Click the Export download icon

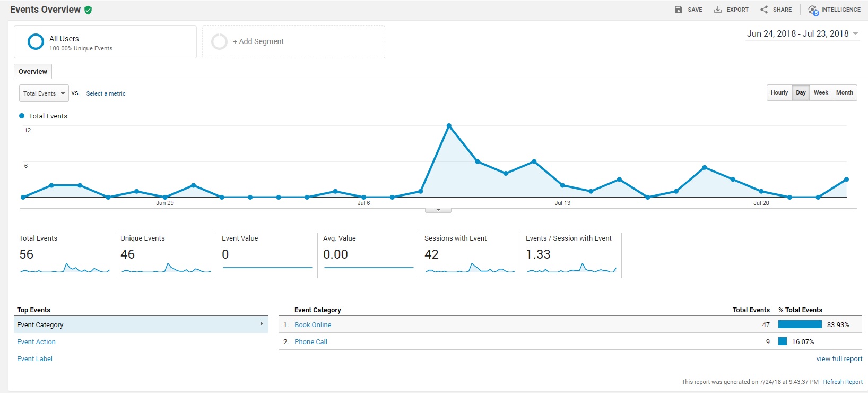pyautogui.click(x=717, y=10)
